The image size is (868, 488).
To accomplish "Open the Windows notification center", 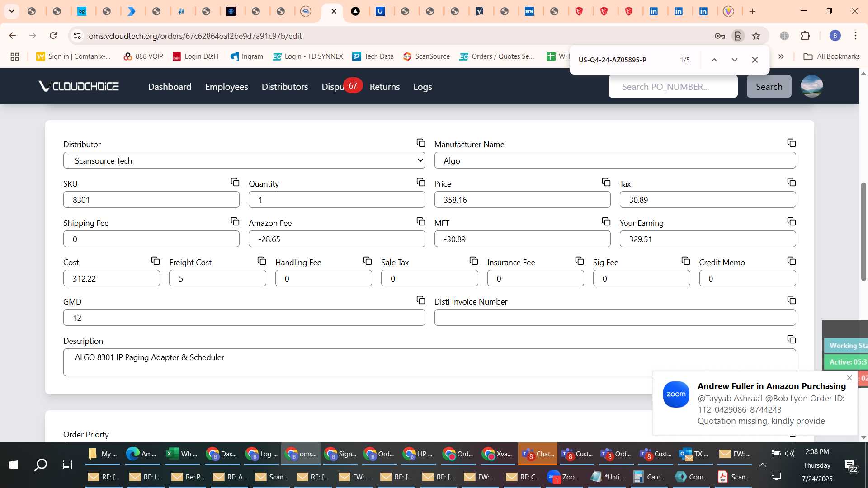I will click(850, 465).
